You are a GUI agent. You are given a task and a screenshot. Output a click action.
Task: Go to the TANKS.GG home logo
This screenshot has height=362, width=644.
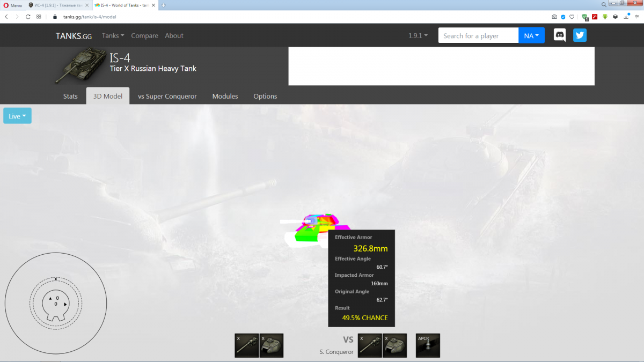(74, 35)
